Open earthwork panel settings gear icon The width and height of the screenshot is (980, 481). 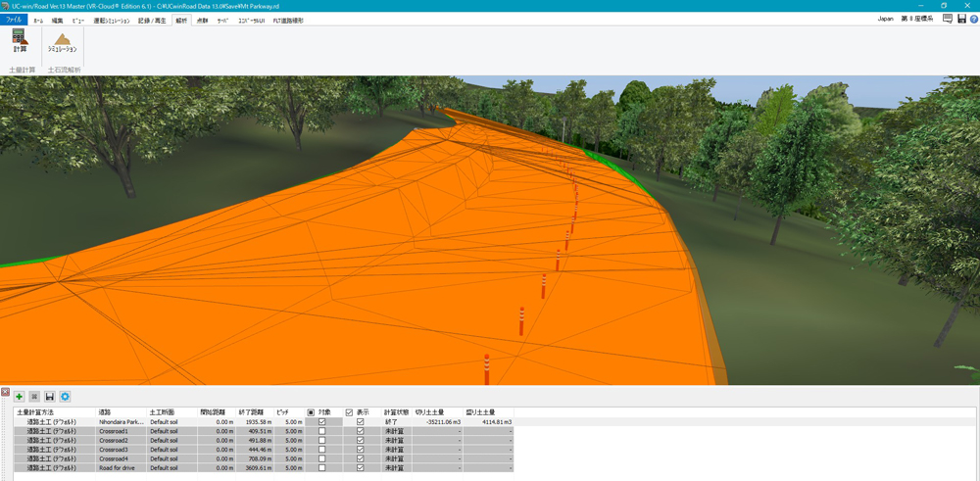click(65, 397)
